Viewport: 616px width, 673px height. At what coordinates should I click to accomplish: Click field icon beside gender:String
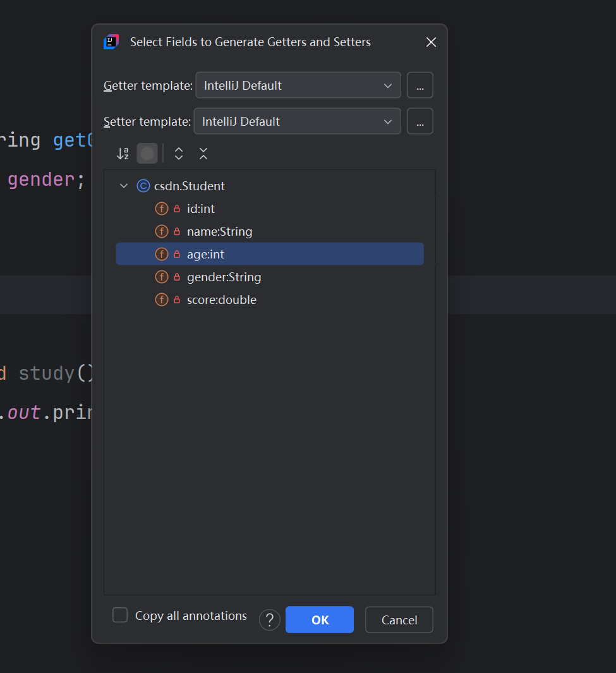coord(161,277)
